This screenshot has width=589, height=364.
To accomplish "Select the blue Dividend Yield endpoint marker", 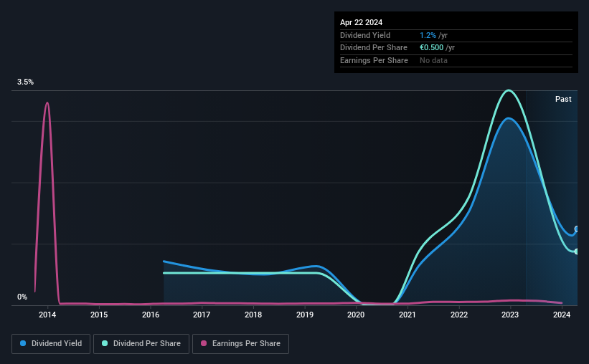I will pyautogui.click(x=577, y=229).
